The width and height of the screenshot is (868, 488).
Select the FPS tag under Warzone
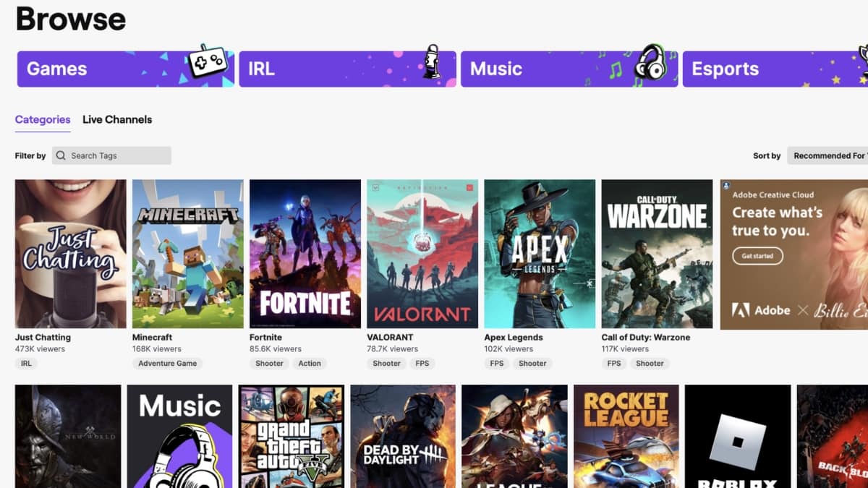[613, 364]
